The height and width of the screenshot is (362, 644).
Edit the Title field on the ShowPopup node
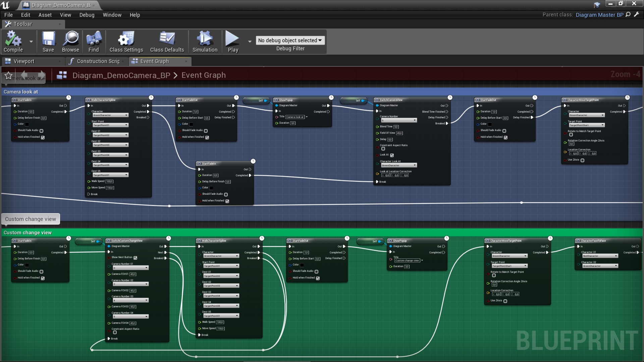[x=295, y=117]
